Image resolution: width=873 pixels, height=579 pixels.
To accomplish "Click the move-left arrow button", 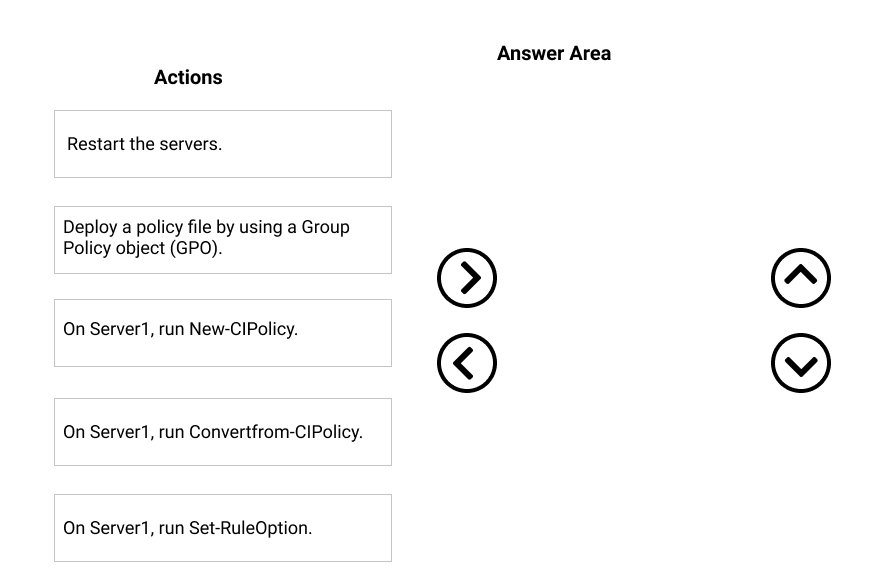I will [x=467, y=363].
